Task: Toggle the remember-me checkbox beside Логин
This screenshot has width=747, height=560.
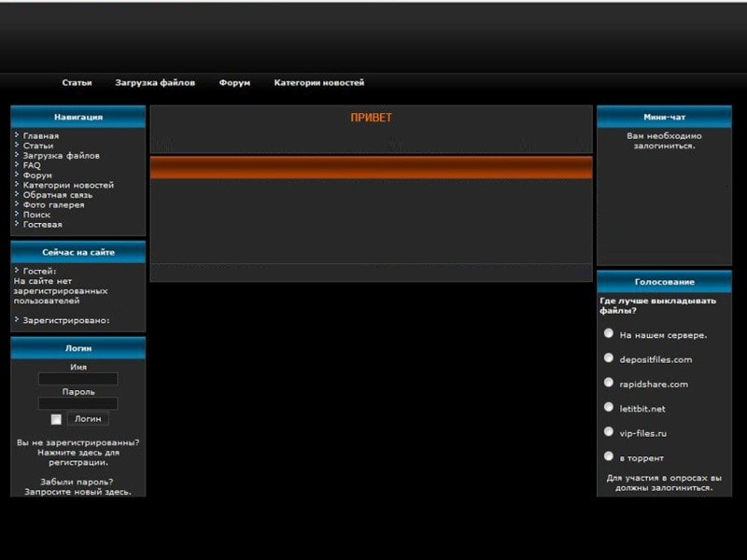Action: (56, 419)
